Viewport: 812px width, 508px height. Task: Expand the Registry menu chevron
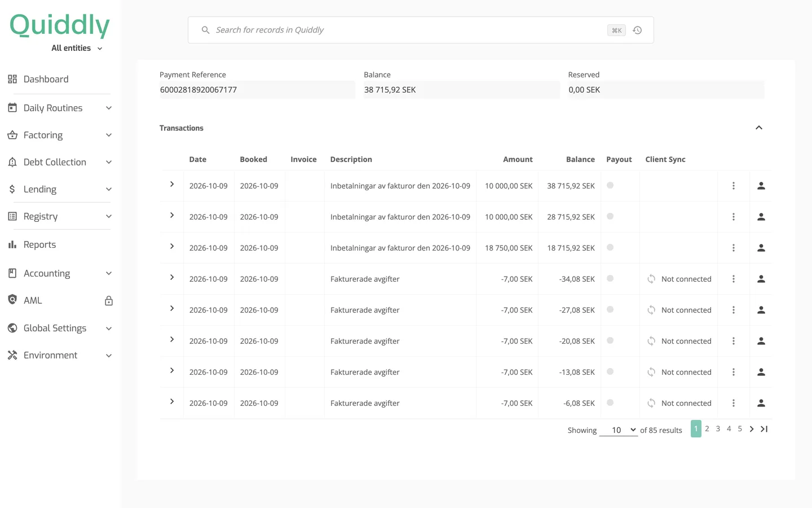point(109,216)
